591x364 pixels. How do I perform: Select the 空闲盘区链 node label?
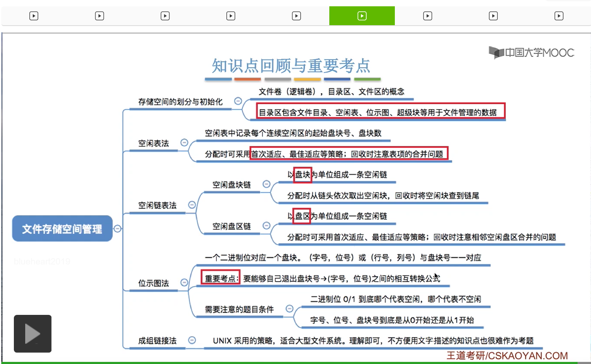[x=231, y=226]
